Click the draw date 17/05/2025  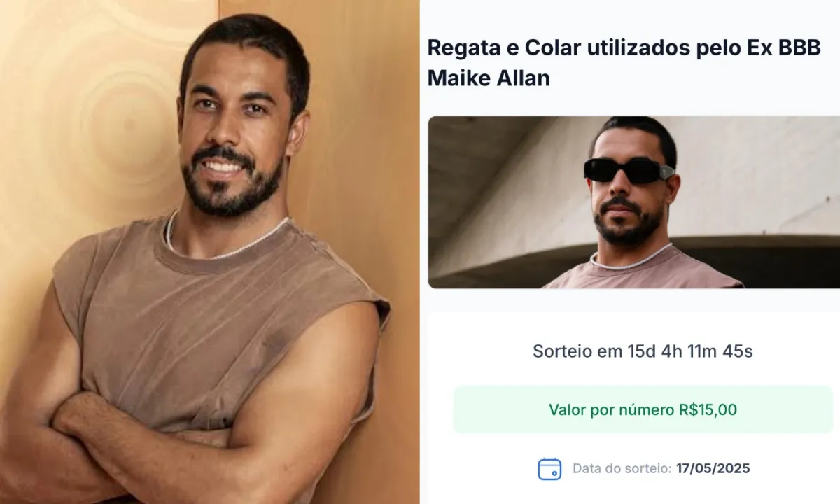pyautogui.click(x=713, y=468)
